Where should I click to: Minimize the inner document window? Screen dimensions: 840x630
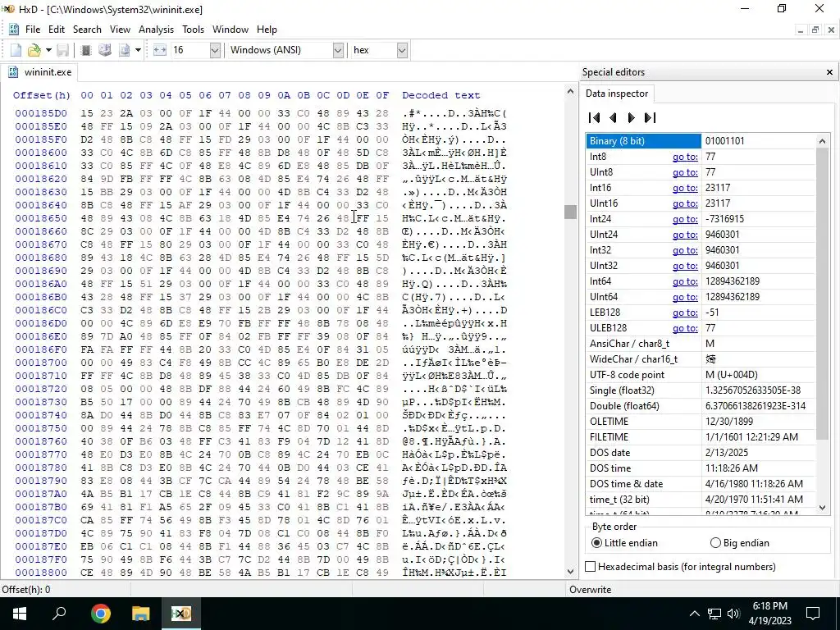(801, 30)
